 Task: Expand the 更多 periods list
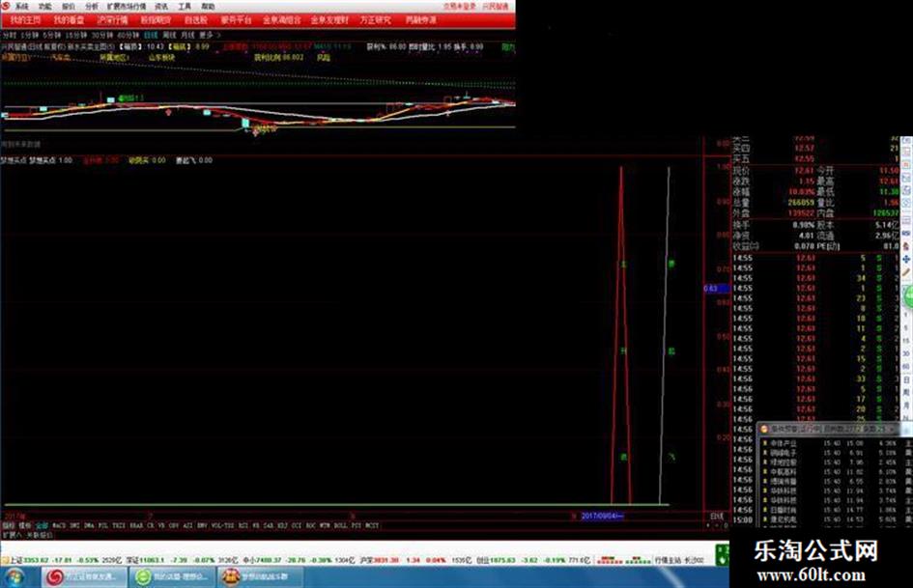coord(209,36)
